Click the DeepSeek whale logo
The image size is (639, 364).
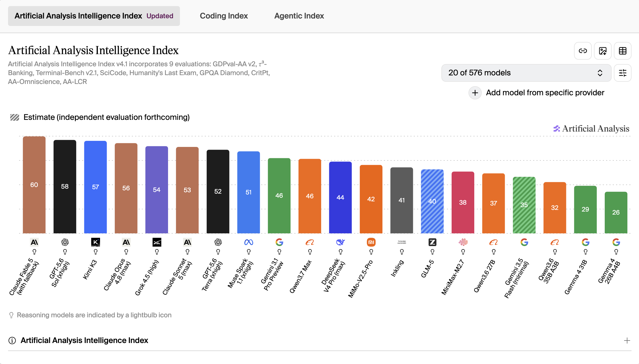[x=341, y=242]
